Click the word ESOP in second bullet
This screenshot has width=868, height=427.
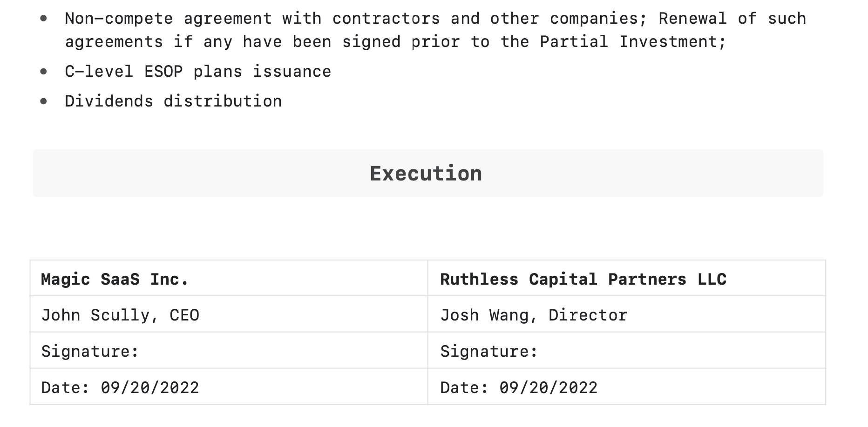(x=163, y=71)
